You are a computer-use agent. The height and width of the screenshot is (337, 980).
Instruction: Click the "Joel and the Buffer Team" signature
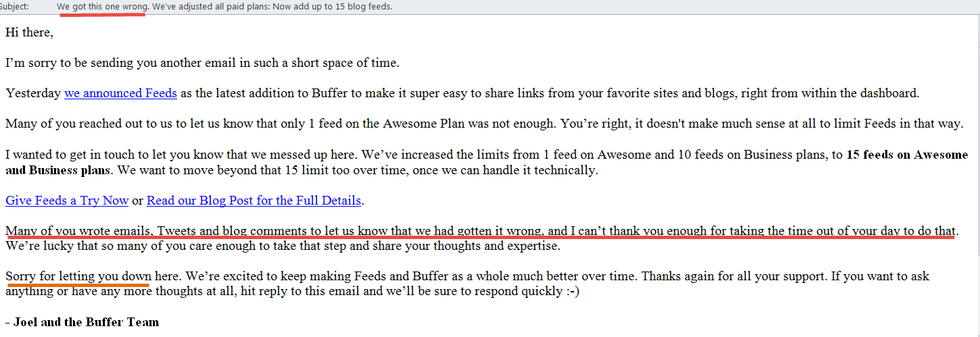(x=82, y=321)
